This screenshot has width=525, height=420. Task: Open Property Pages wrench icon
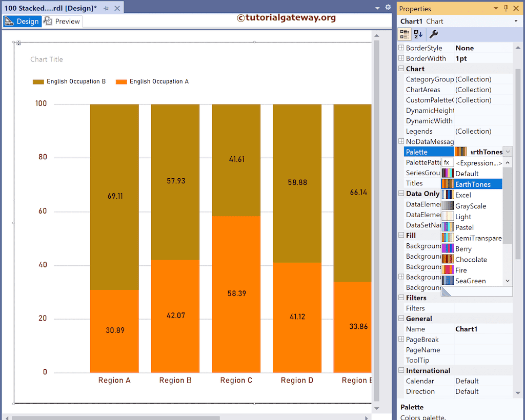click(434, 34)
